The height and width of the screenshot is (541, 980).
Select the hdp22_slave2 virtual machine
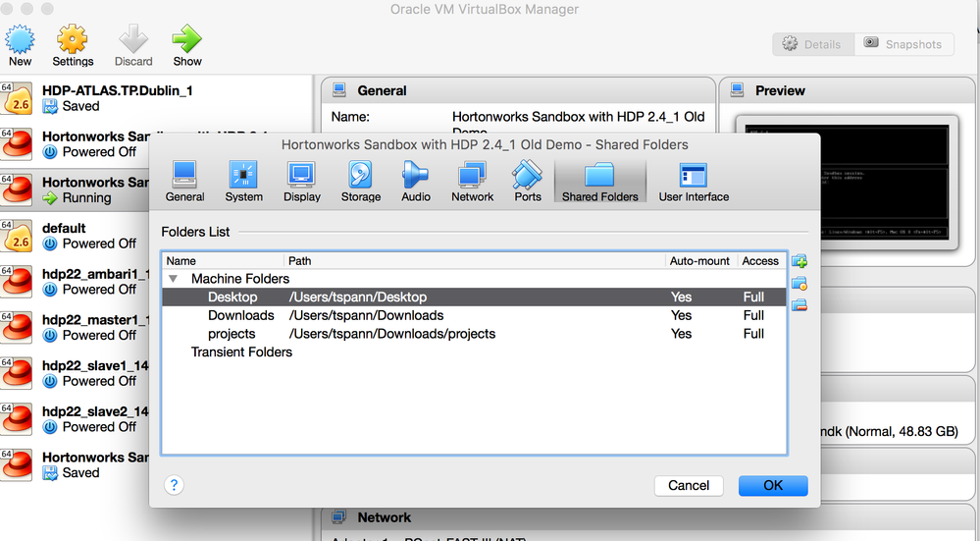75,419
